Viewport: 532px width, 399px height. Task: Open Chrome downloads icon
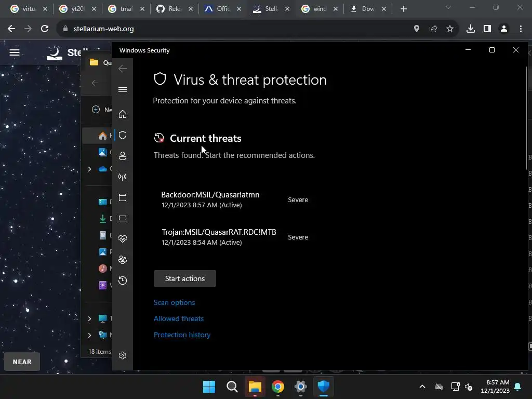(x=471, y=29)
